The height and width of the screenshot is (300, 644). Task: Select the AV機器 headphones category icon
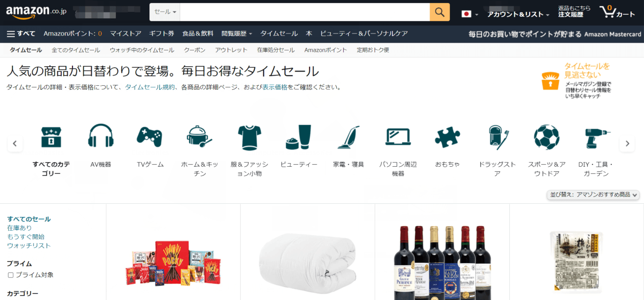click(x=100, y=137)
